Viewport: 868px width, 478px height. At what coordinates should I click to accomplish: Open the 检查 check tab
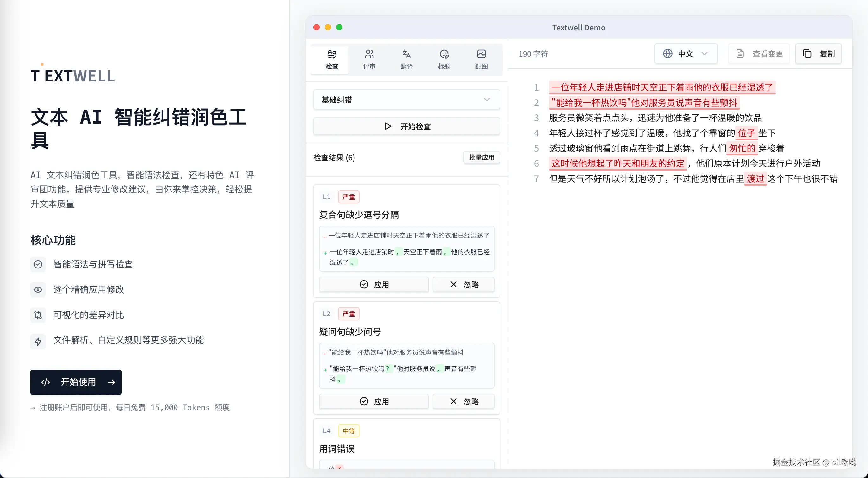(x=332, y=59)
